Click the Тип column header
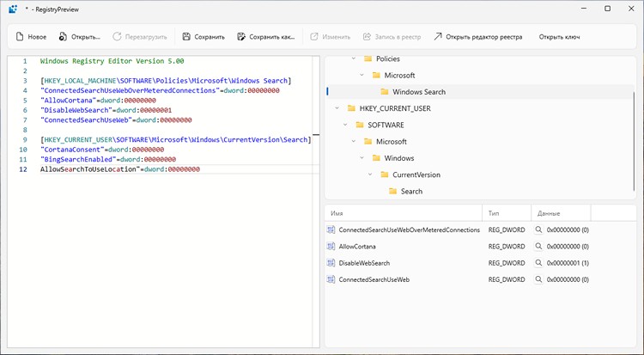The height and width of the screenshot is (355, 644). (507, 213)
